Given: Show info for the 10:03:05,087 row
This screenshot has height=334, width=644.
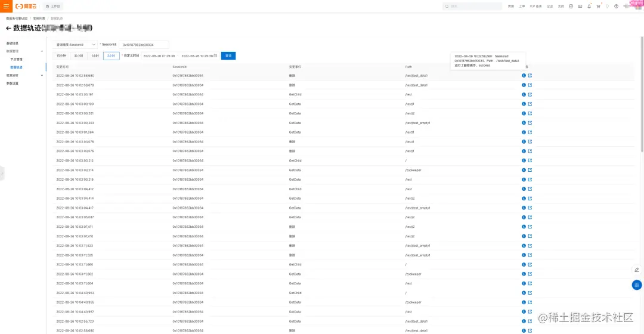Looking at the screenshot, I should 524,217.
